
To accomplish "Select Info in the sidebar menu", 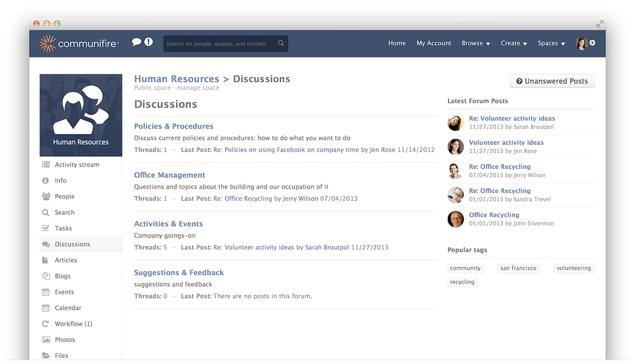I will click(61, 180).
